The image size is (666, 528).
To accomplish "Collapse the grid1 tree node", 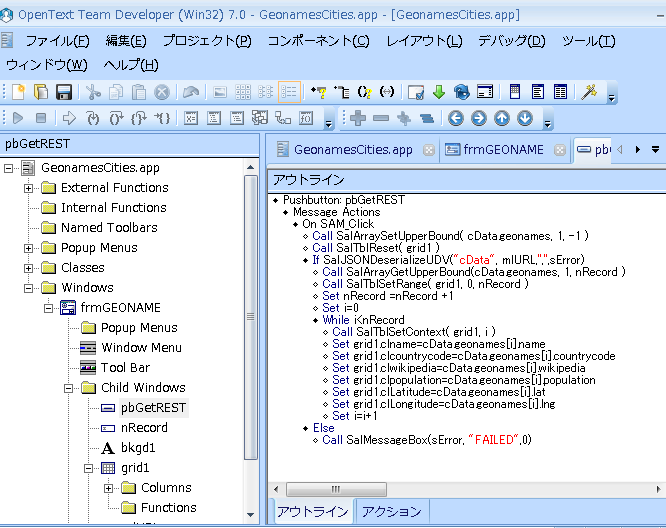I will (88, 468).
